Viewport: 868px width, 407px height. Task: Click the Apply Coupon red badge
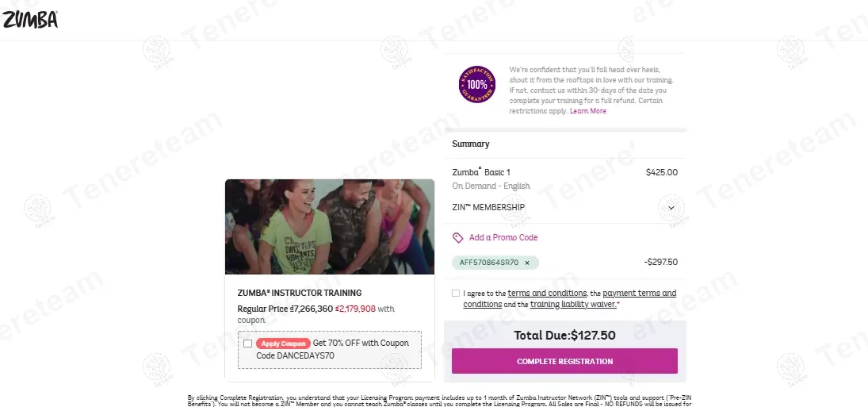pyautogui.click(x=283, y=344)
